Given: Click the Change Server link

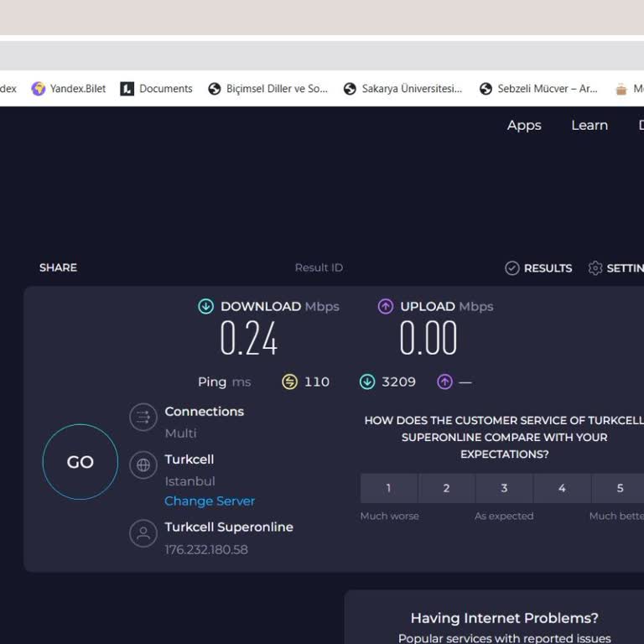Looking at the screenshot, I should [x=210, y=501].
